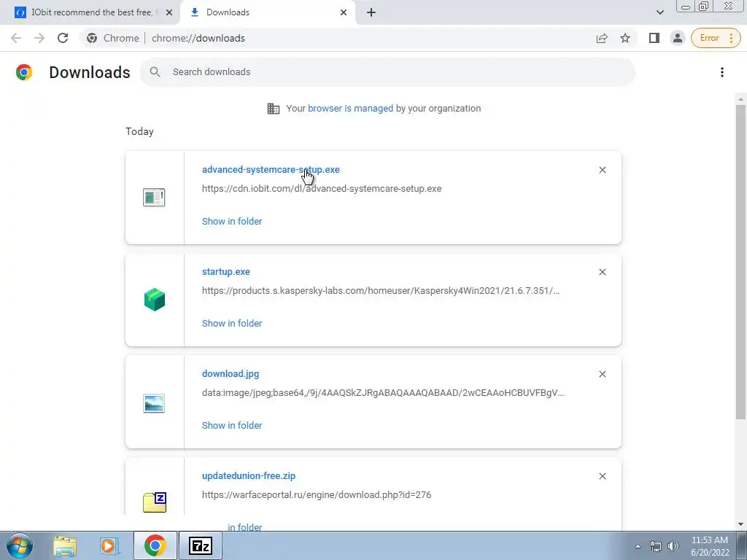Viewport: 747px width, 560px height.
Task: Click the advanced-systemcare installer file icon
Action: pyautogui.click(x=154, y=197)
